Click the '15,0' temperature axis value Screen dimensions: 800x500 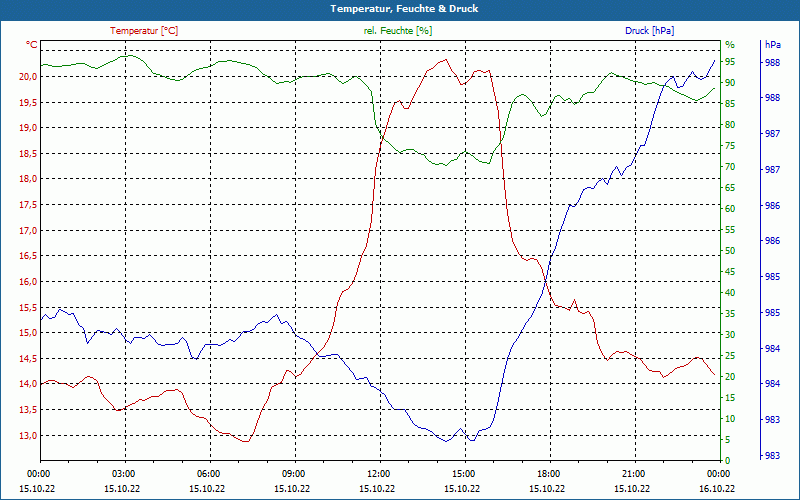[28, 333]
